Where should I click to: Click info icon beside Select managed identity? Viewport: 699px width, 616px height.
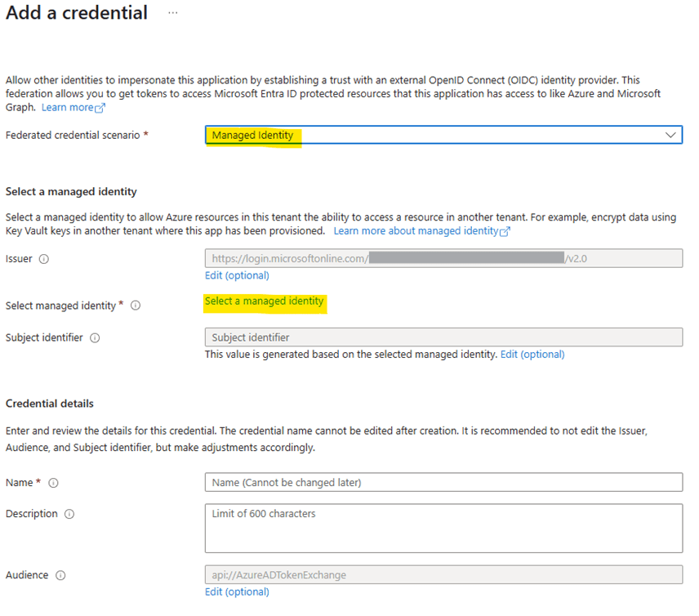136,306
